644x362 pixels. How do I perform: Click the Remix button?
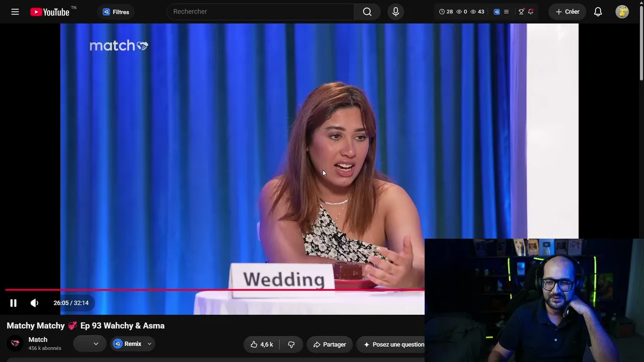[x=127, y=344]
